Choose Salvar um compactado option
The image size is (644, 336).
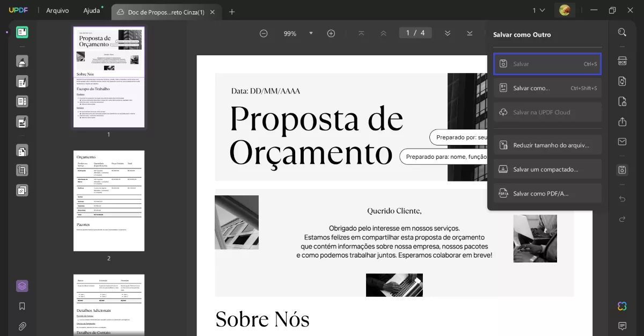click(547, 169)
